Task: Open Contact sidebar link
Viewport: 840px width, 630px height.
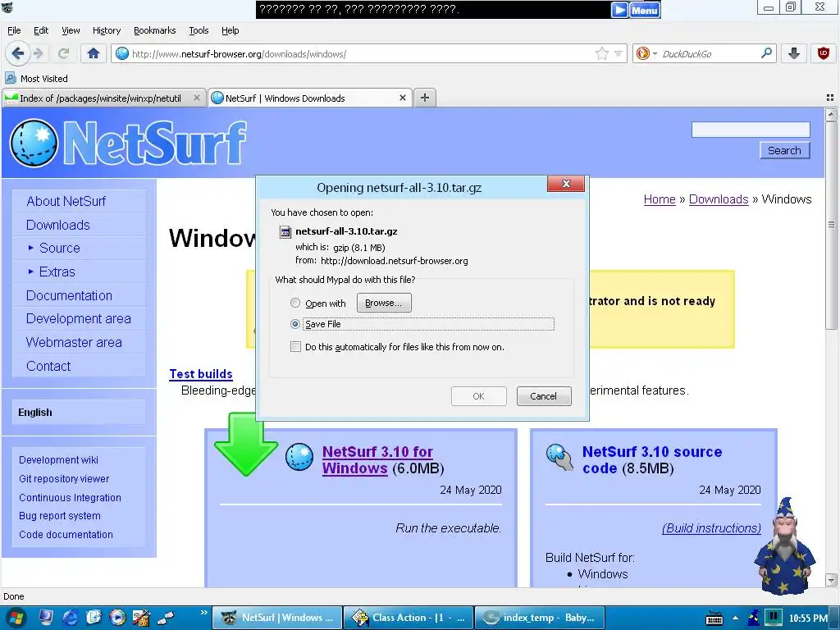Action: click(48, 366)
